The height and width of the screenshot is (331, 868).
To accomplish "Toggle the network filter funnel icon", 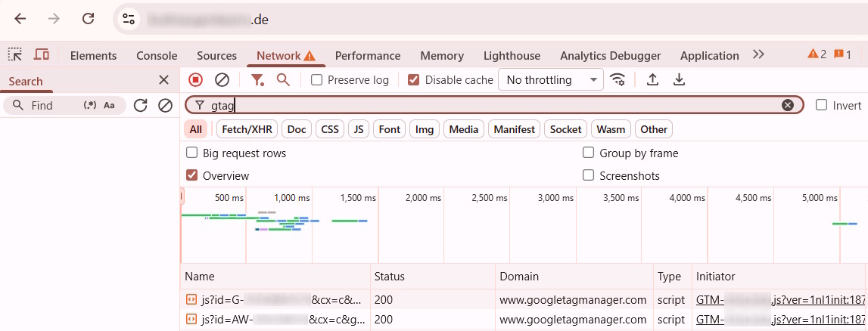I will click(x=257, y=80).
